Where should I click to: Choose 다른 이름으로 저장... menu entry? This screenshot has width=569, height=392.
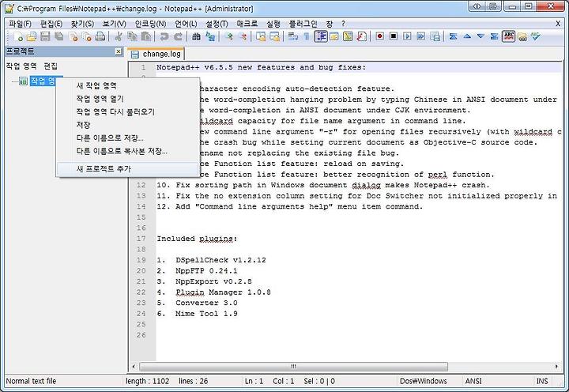click(x=128, y=138)
